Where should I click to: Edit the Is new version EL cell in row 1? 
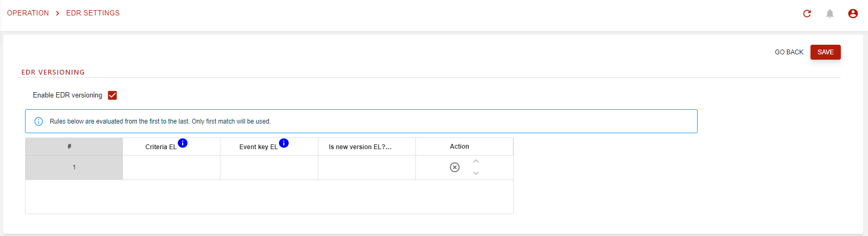point(367,167)
